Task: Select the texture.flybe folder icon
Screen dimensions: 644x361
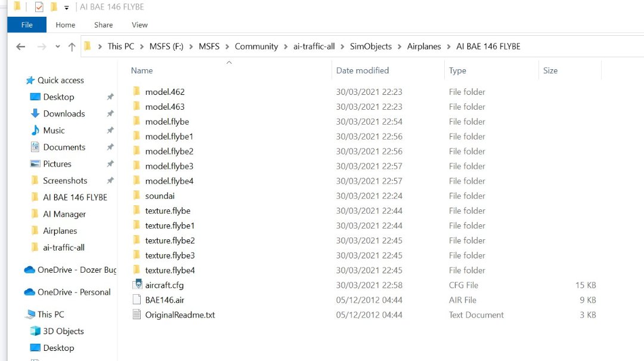Action: (x=137, y=210)
